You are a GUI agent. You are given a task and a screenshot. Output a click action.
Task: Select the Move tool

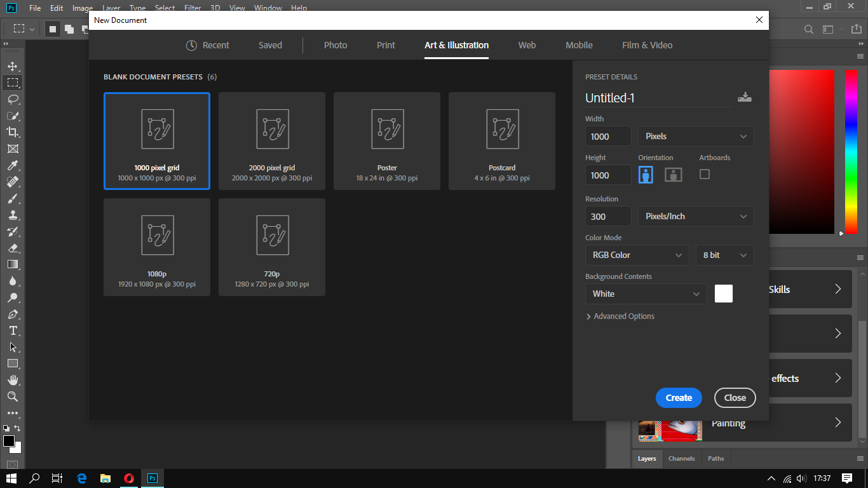coord(13,65)
